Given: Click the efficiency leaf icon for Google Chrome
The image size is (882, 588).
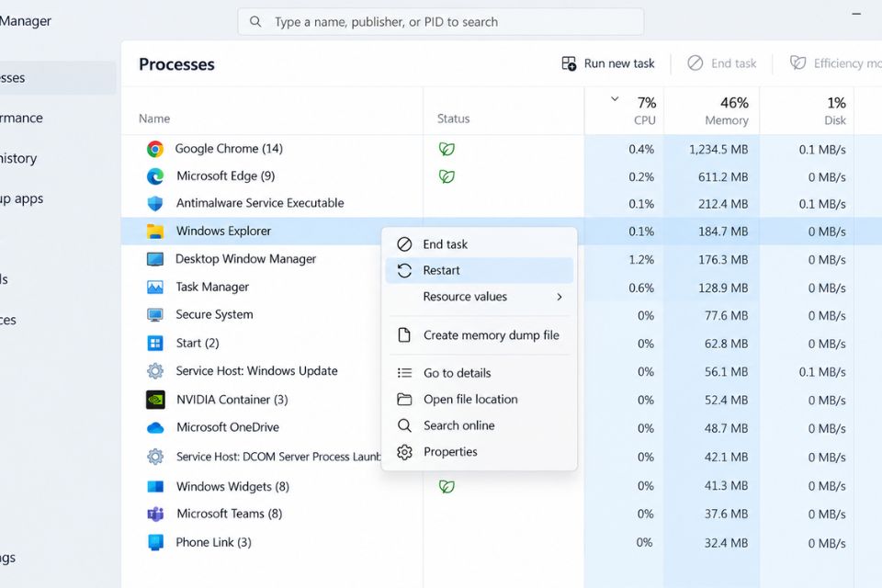Looking at the screenshot, I should 447,149.
